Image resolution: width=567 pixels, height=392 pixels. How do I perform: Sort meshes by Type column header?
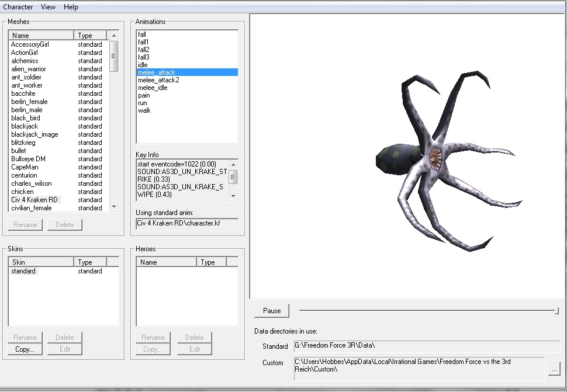91,36
